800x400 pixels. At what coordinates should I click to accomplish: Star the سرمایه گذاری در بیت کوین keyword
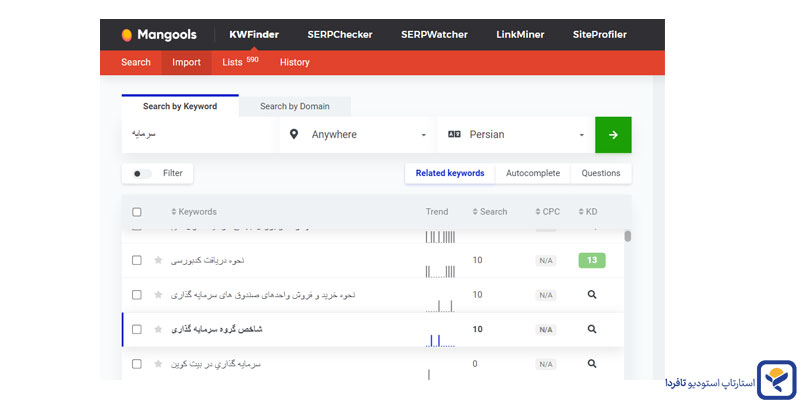click(158, 364)
